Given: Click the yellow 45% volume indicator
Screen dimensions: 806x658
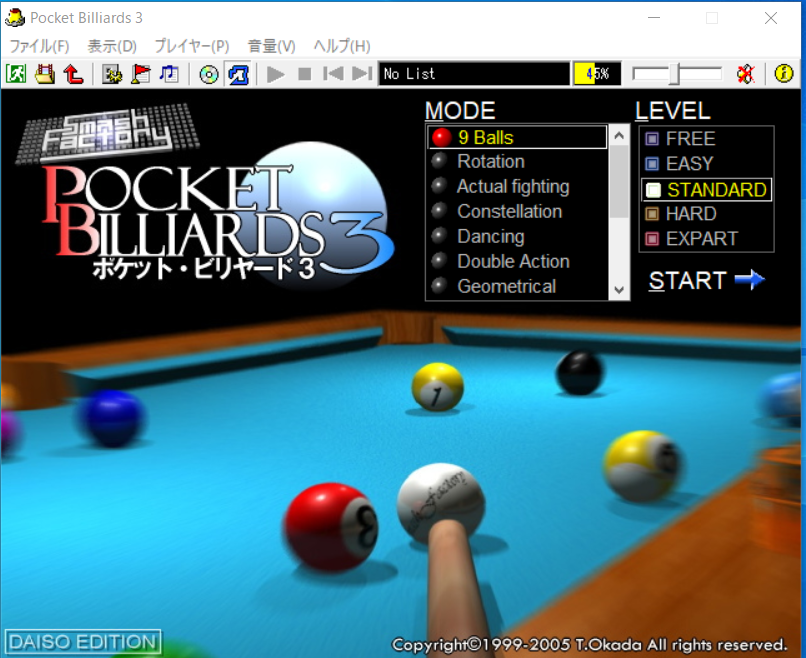Looking at the screenshot, I should (597, 74).
